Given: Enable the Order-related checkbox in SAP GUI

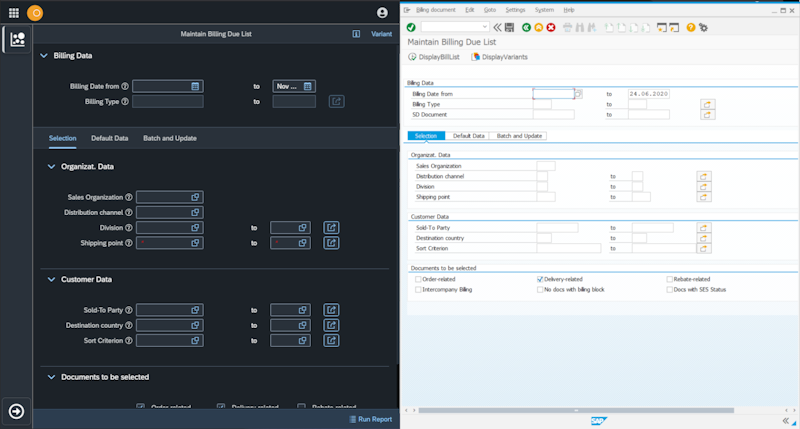Looking at the screenshot, I should (x=418, y=279).
